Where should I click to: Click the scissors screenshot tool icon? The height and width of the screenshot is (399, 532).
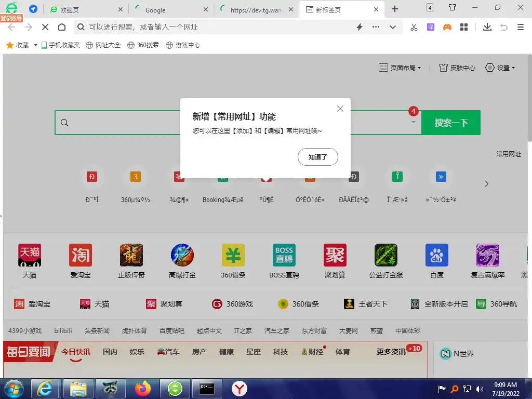(414, 27)
